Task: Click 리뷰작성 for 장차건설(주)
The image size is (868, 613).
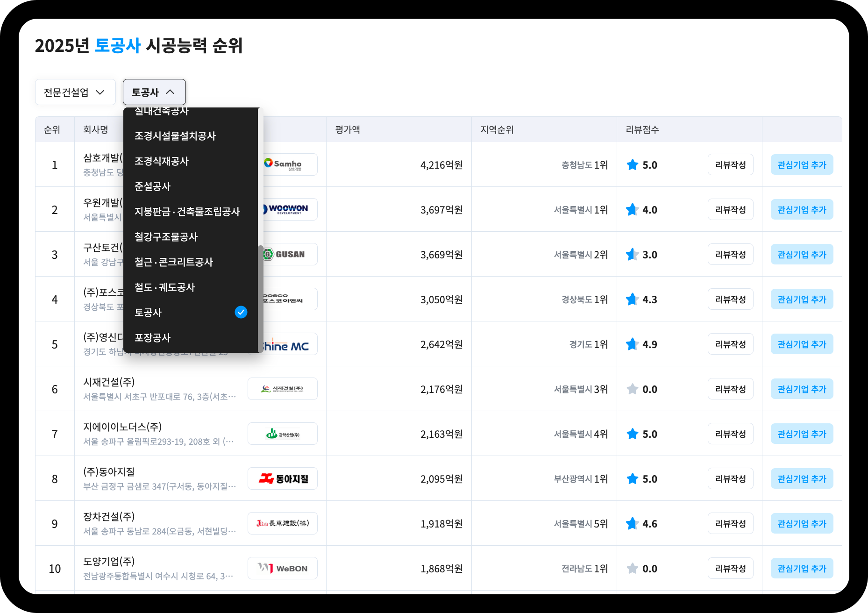Action: click(731, 523)
